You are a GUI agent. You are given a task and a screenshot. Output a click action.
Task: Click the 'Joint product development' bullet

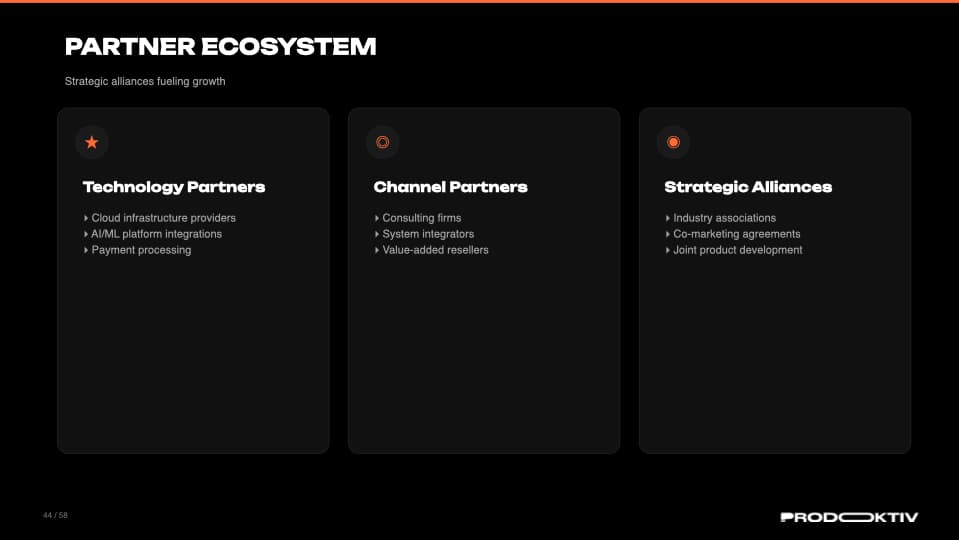tap(737, 250)
